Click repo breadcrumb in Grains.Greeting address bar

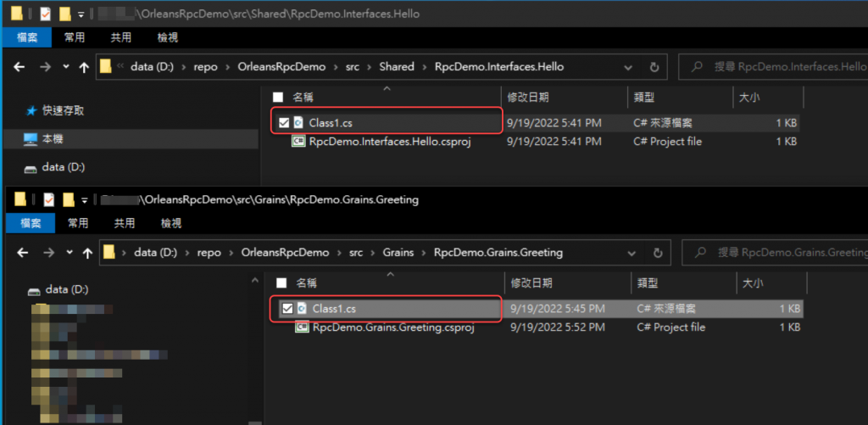point(209,253)
